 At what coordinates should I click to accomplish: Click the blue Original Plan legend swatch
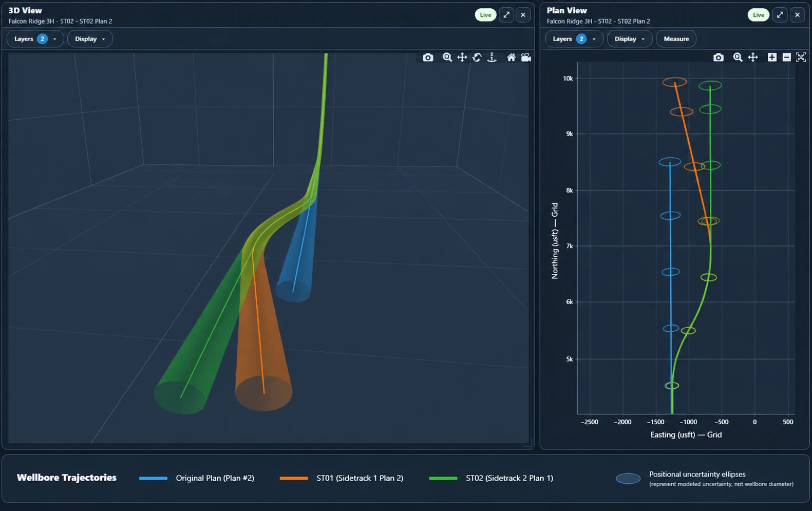pyautogui.click(x=153, y=478)
